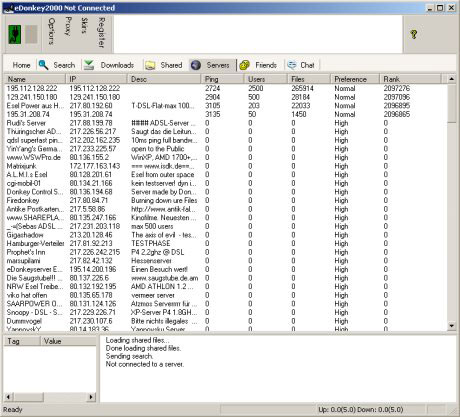460x417 pixels.
Task: Sort servers by Name column
Action: [x=35, y=79]
